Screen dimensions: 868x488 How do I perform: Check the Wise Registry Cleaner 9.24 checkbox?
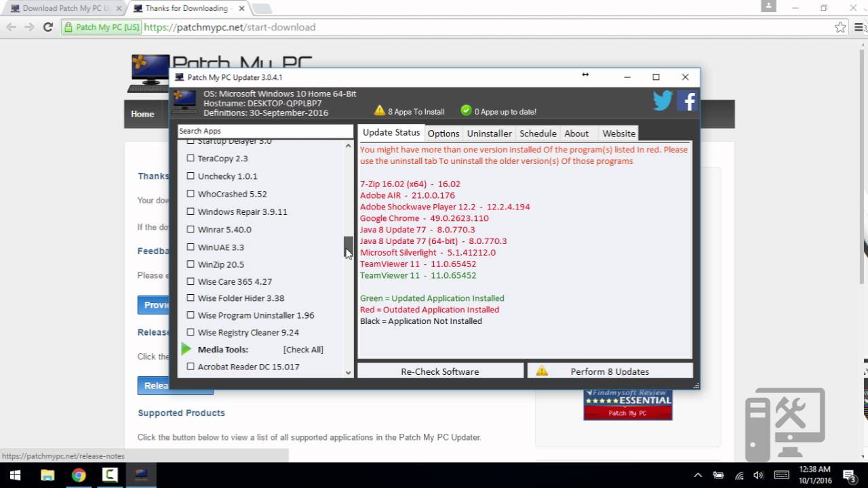(x=191, y=332)
